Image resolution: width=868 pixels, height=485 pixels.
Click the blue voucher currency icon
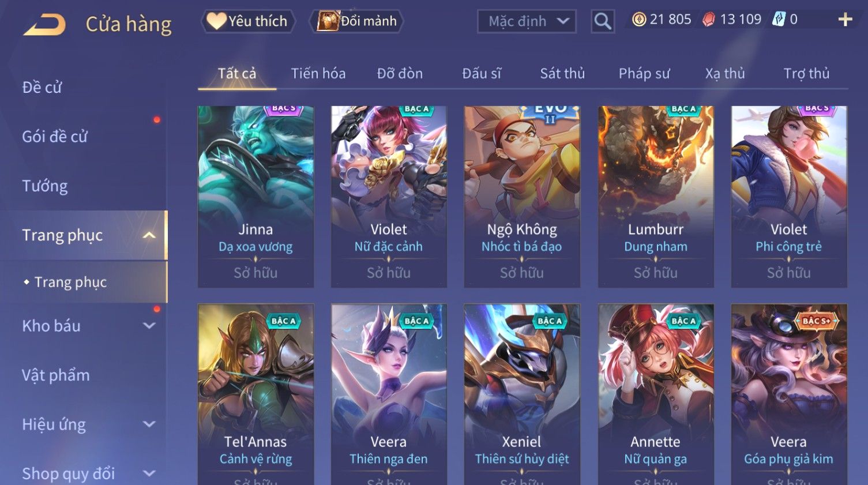pos(779,20)
